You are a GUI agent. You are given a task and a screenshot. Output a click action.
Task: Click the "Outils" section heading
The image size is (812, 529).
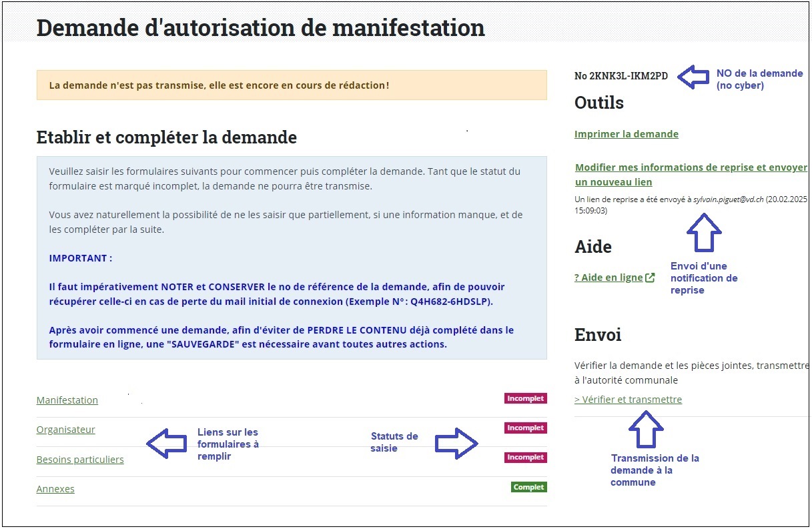pyautogui.click(x=598, y=102)
